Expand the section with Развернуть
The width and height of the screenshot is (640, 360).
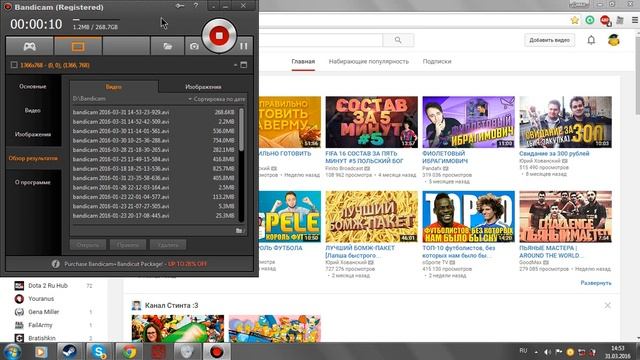[596, 283]
